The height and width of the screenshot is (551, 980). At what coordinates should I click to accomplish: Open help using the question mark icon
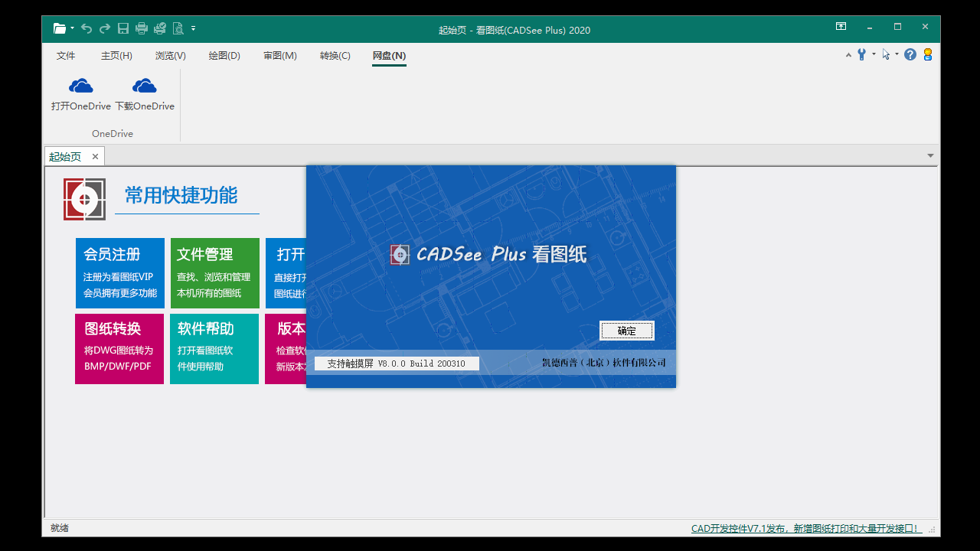coord(910,54)
